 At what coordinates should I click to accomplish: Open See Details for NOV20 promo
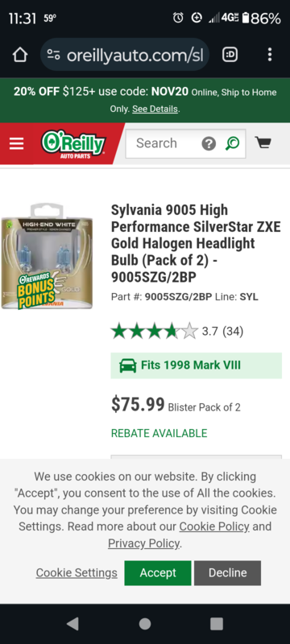point(155,109)
